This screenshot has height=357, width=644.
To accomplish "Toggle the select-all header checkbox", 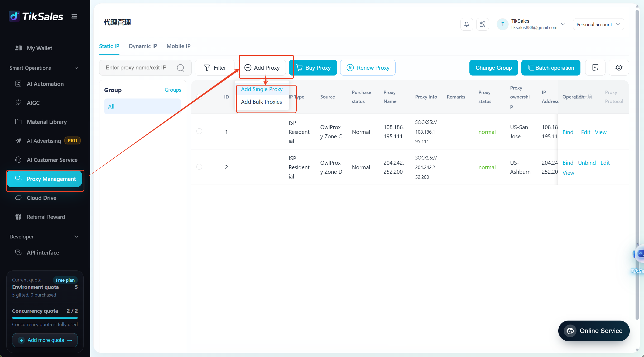I will [199, 97].
